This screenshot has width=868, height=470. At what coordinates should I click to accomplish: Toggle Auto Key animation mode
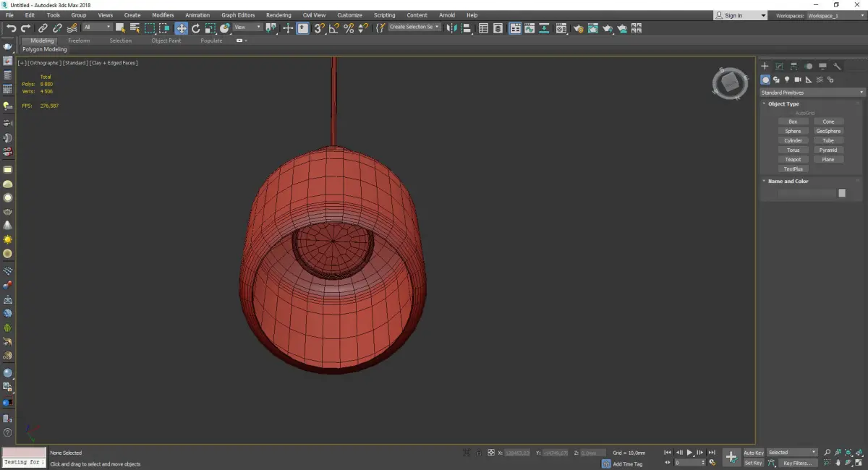753,453
